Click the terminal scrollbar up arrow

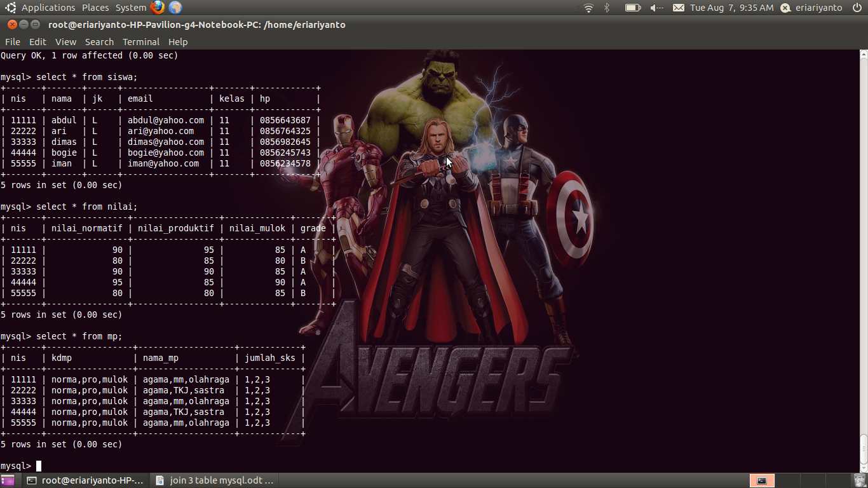(864, 54)
